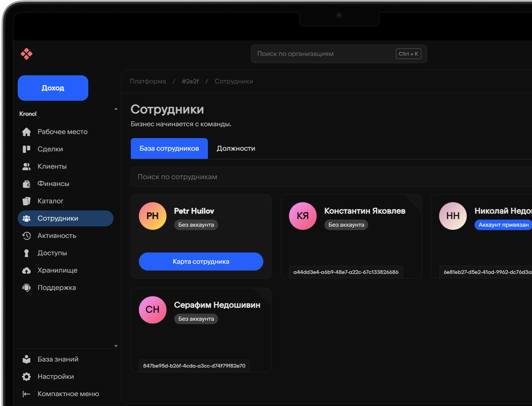
Task: Click the Платформа breadcrumb link
Action: click(x=148, y=82)
